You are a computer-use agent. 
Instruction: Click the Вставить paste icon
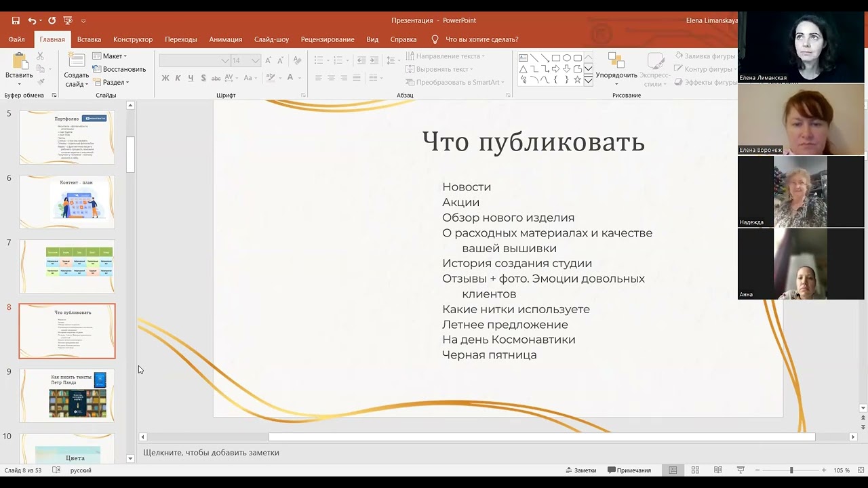click(x=19, y=61)
